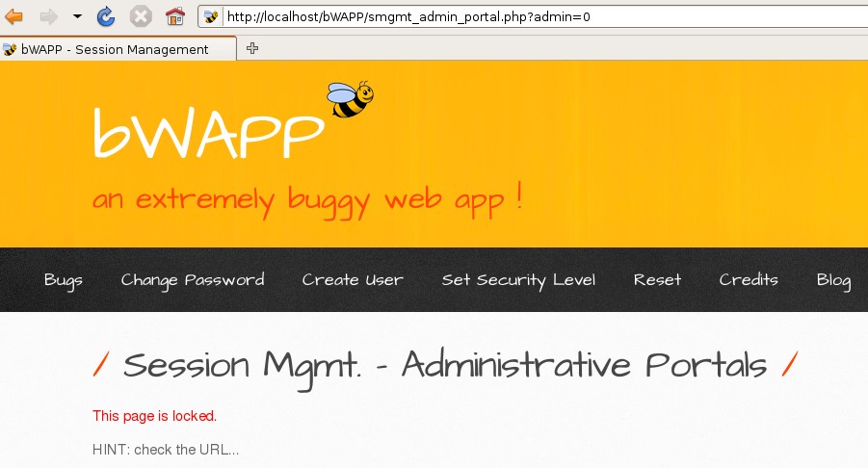Screen dimensions: 868x468
Task: Open Set Security Level page
Action: point(518,280)
